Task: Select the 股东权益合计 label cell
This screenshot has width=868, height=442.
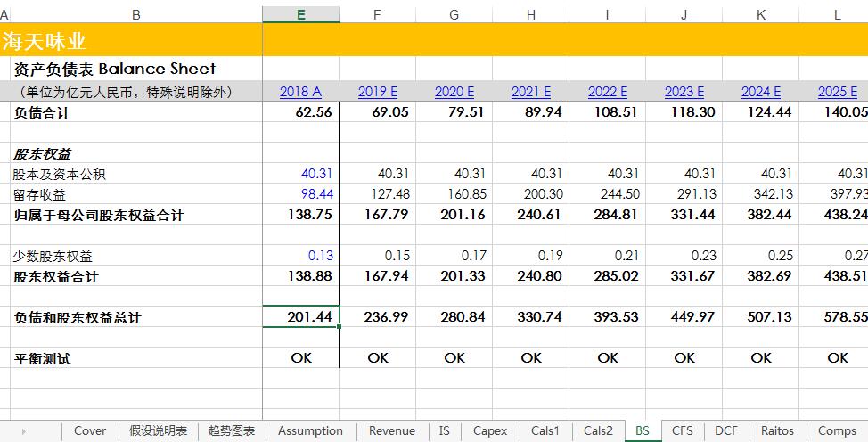Action: [136, 276]
